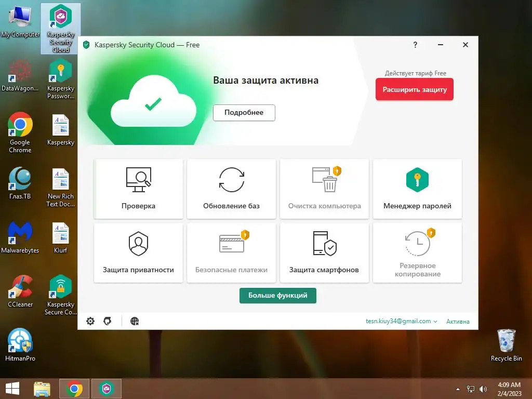Switch to Chrome in the taskbar
This screenshot has width=532, height=399.
74,389
